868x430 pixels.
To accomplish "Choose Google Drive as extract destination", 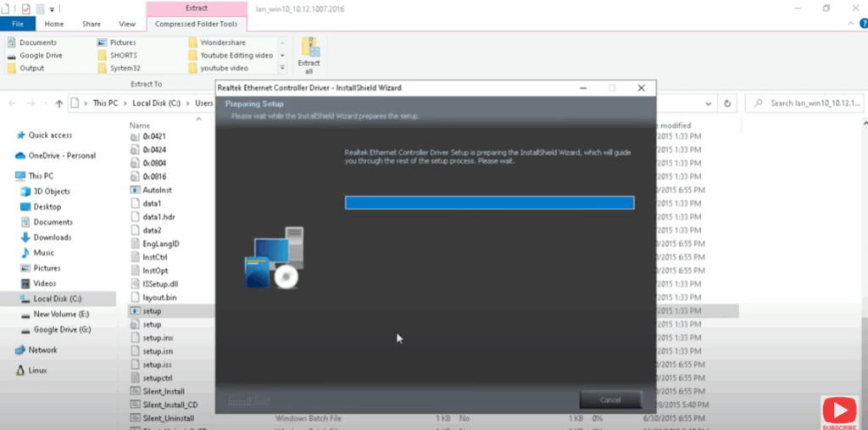I will point(35,55).
